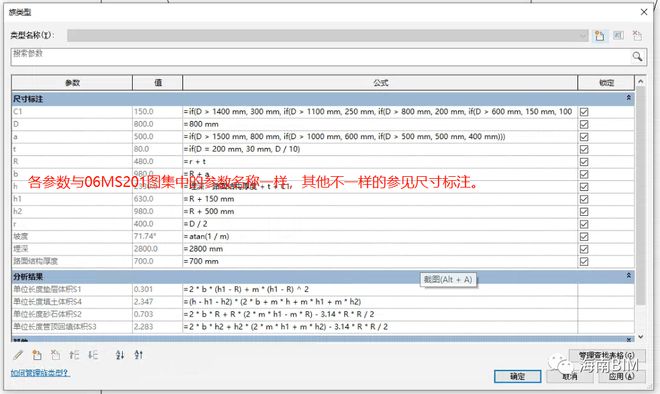Click the Rename Type icon
660x394 pixels.
(x=618, y=35)
